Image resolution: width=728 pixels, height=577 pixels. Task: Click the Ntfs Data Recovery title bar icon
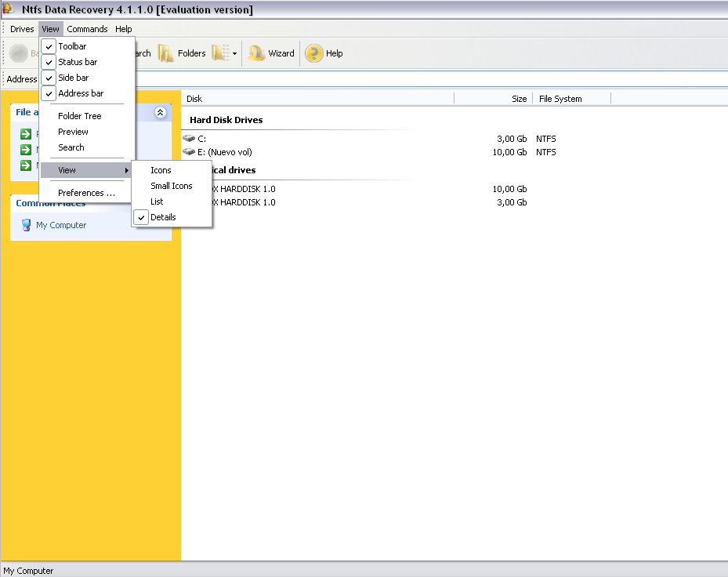9,9
